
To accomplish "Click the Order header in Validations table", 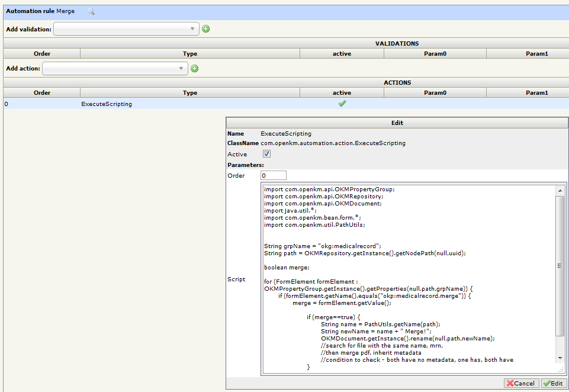I will coord(42,53).
